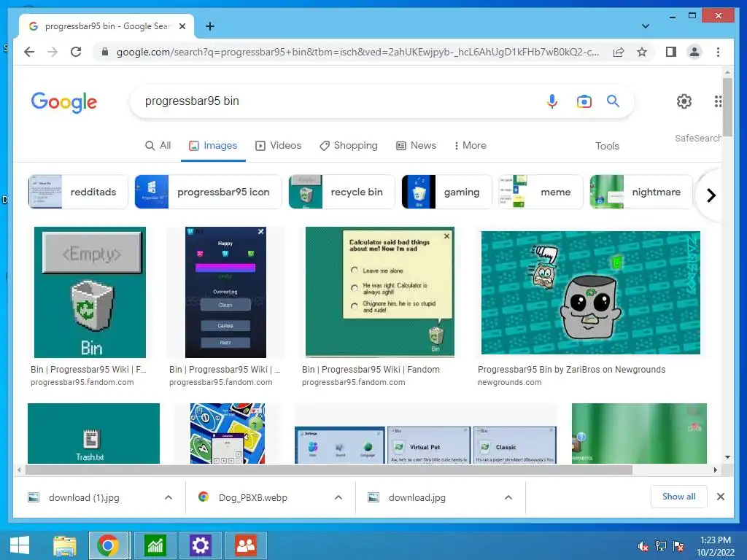Filter by the gaming chip

(x=446, y=192)
